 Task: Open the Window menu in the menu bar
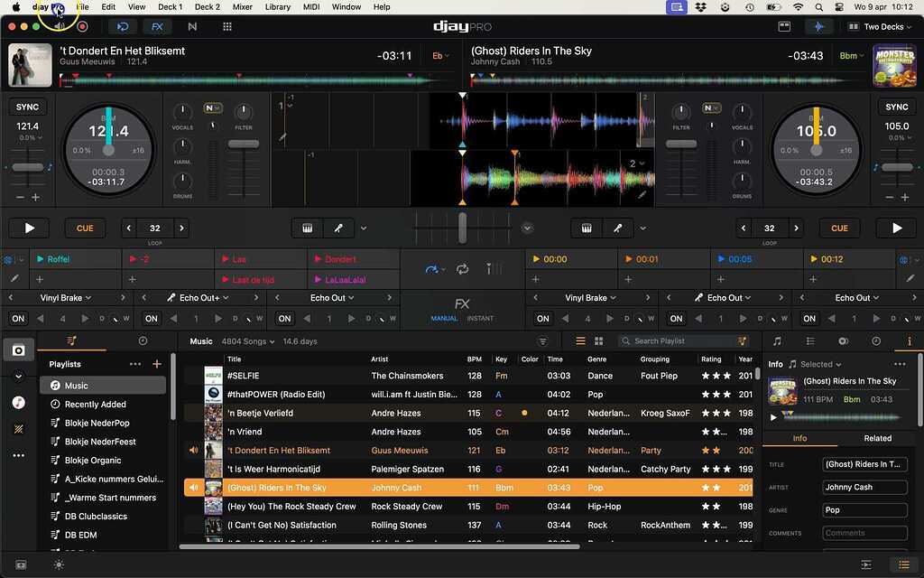pyautogui.click(x=346, y=6)
